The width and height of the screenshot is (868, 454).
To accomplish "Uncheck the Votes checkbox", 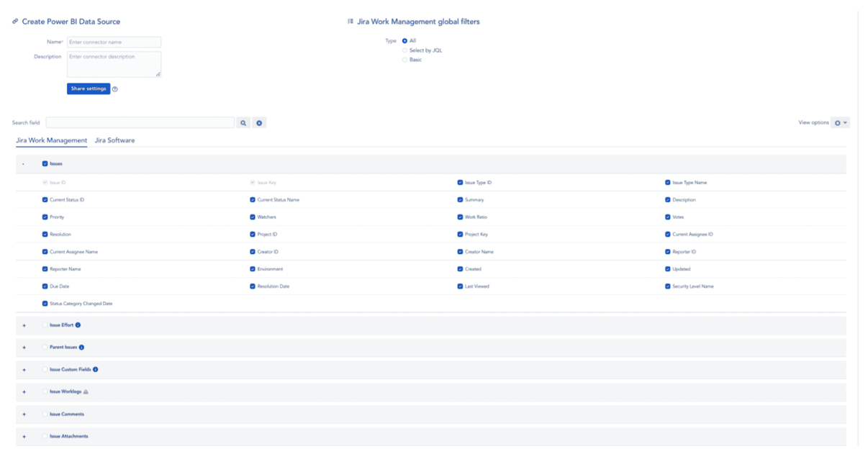I will [x=668, y=217].
